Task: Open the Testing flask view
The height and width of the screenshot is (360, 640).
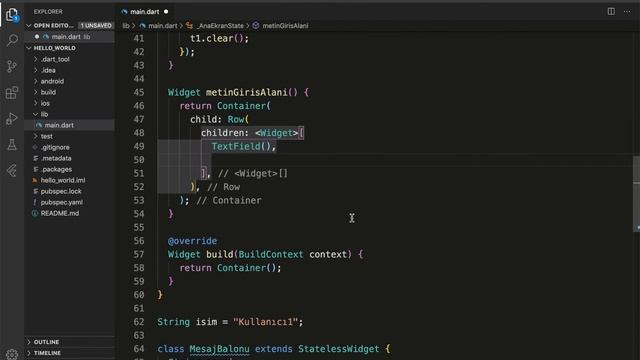Action: [x=12, y=144]
